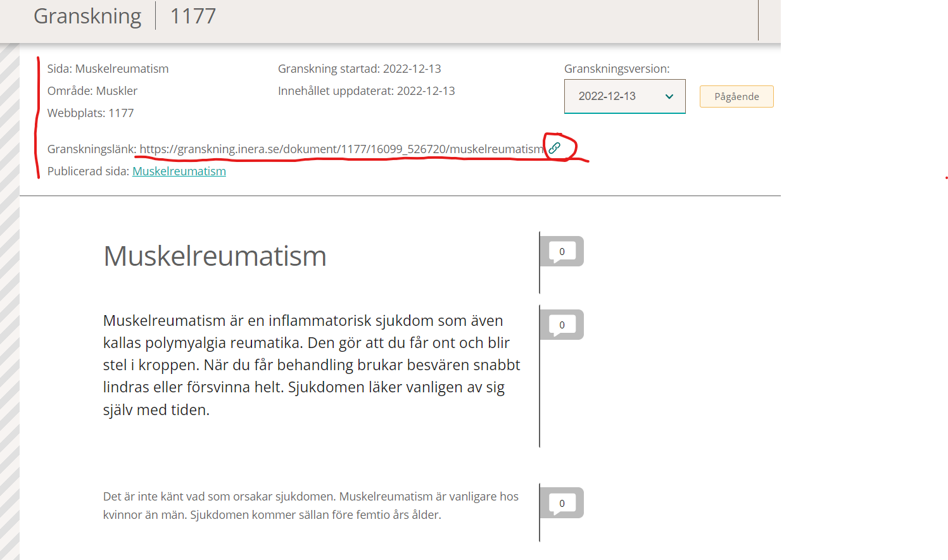Click the chevron arrow in version selector
Image resolution: width=948 pixels, height=560 pixels.
tap(669, 97)
